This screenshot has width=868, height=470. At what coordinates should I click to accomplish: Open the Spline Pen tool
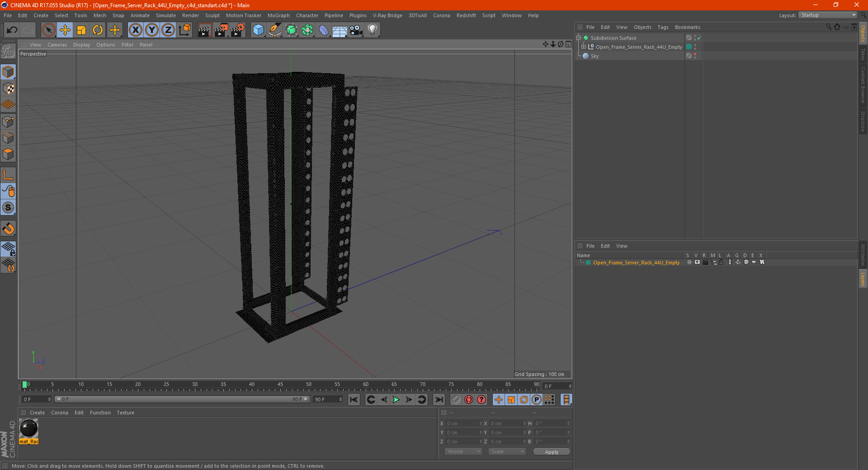point(275,30)
